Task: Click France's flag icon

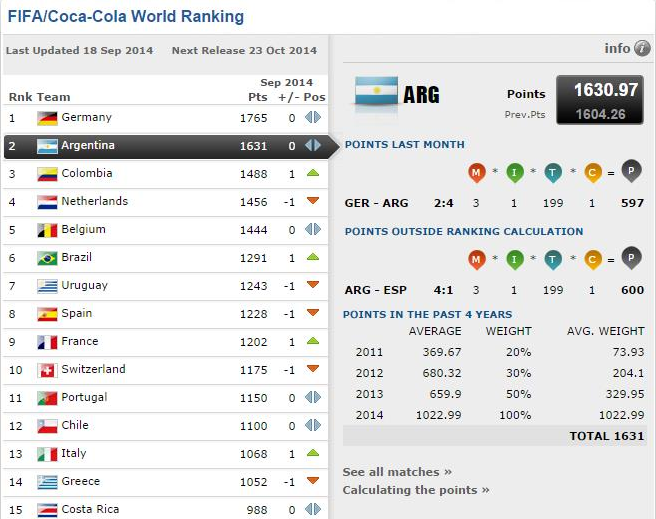Action: pyautogui.click(x=47, y=343)
